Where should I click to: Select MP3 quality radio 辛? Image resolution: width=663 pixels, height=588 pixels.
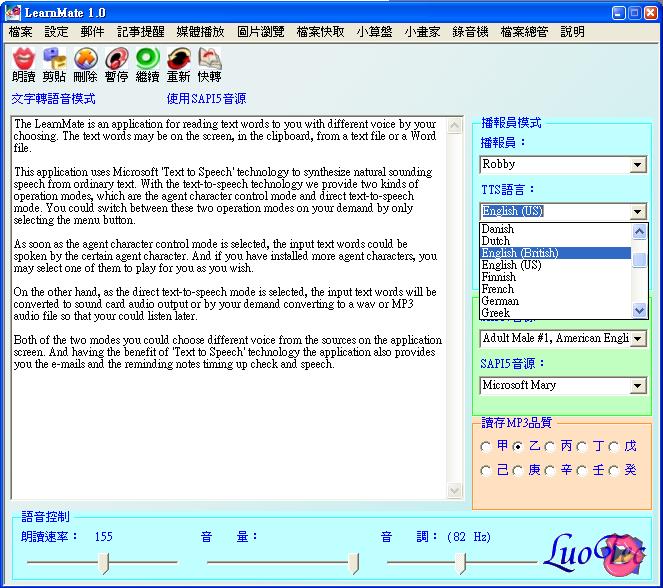(550, 470)
